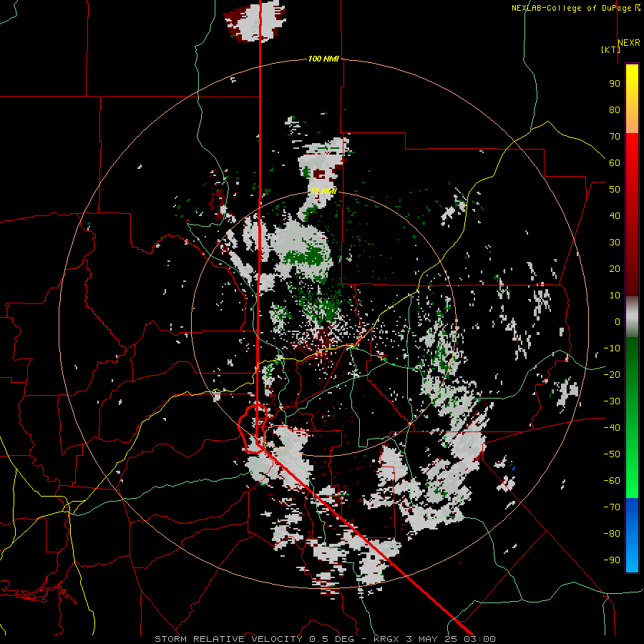Click the 90 value on the scale
The image size is (644, 644).
pyautogui.click(x=615, y=84)
